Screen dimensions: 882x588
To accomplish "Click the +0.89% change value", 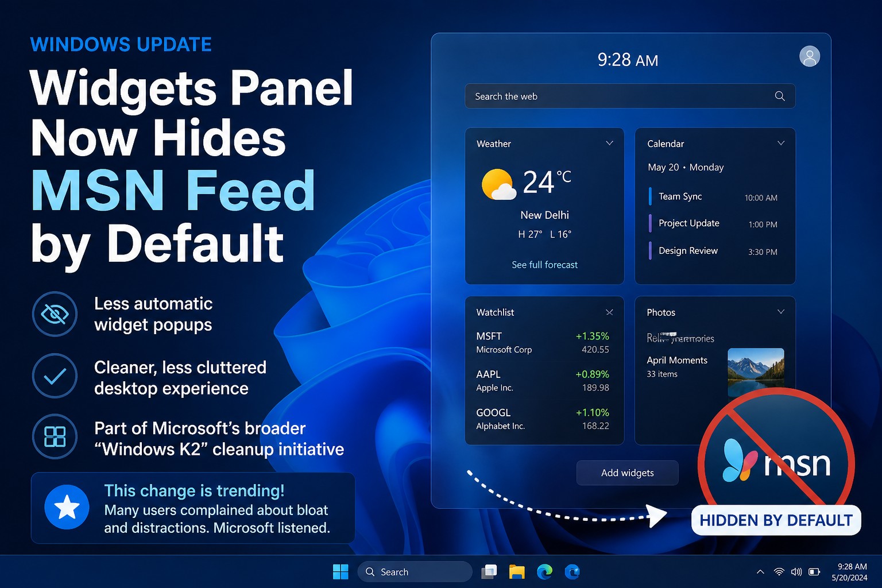I will (x=592, y=374).
